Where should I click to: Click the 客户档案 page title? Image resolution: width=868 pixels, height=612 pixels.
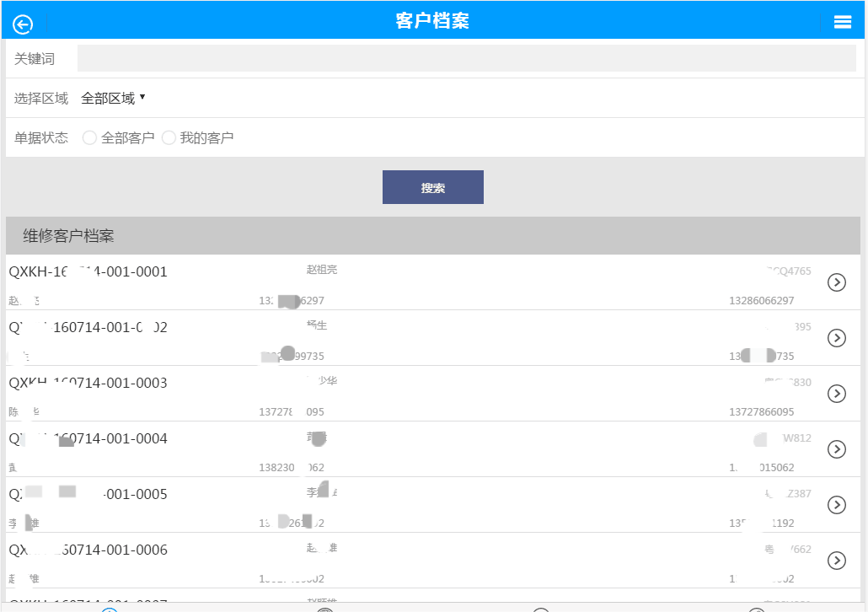[432, 21]
